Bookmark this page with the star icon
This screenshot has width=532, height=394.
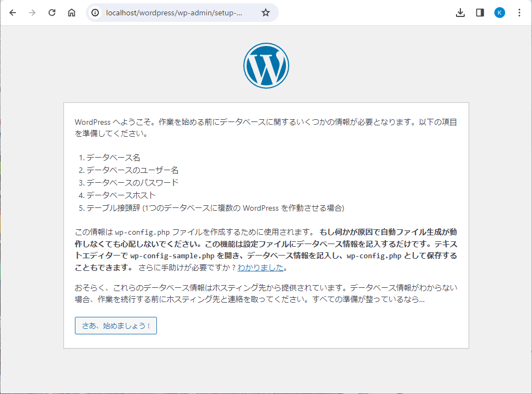(x=266, y=13)
